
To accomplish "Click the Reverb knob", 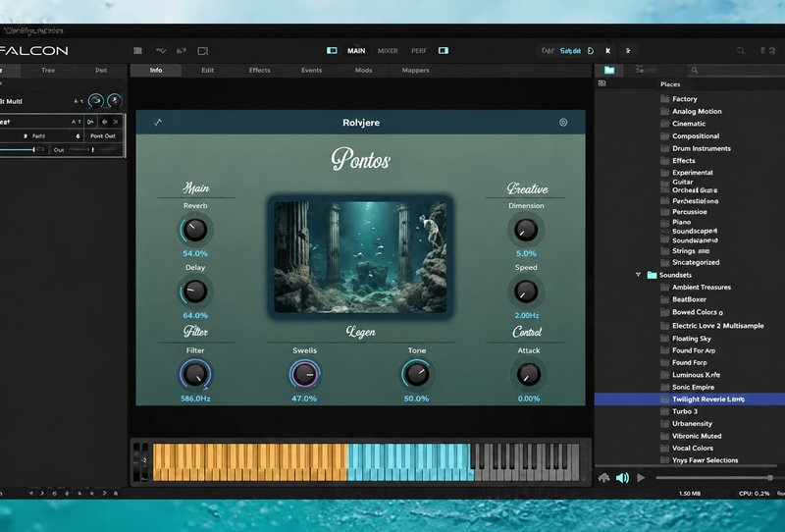I will [194, 230].
